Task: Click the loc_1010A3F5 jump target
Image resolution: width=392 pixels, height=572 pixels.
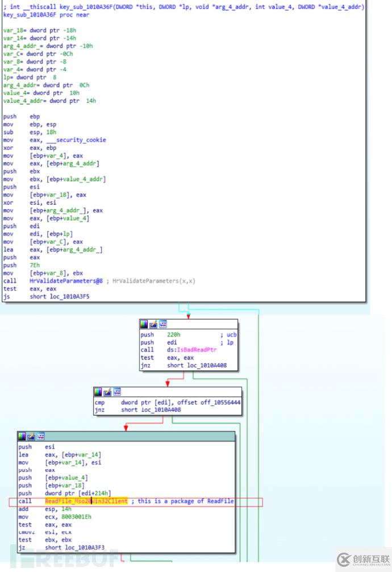Action: (x=70, y=297)
